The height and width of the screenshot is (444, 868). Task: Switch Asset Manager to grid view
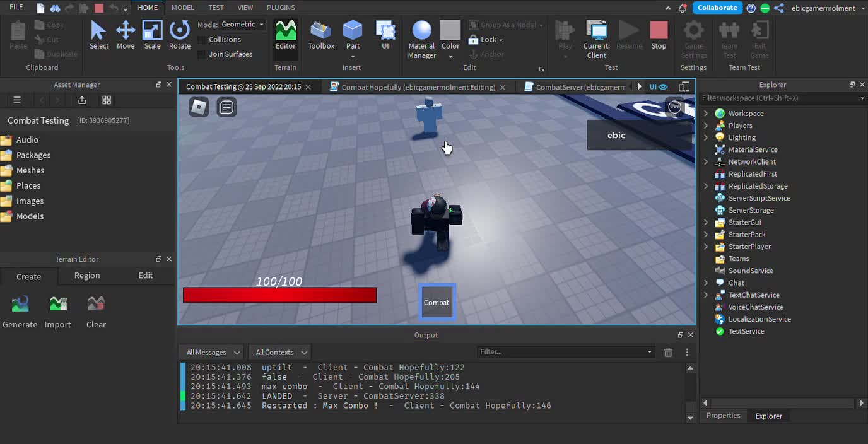(x=107, y=100)
